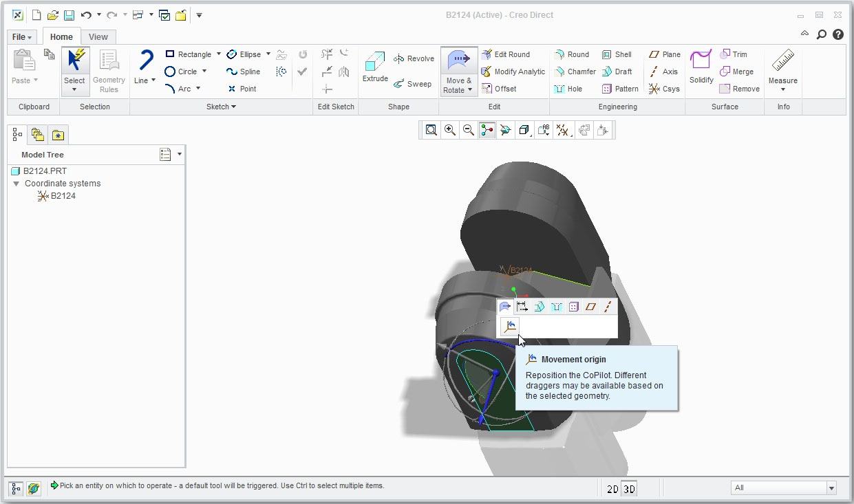Click the Solidify surface tool
This screenshot has width=854, height=504.
pos(701,67)
